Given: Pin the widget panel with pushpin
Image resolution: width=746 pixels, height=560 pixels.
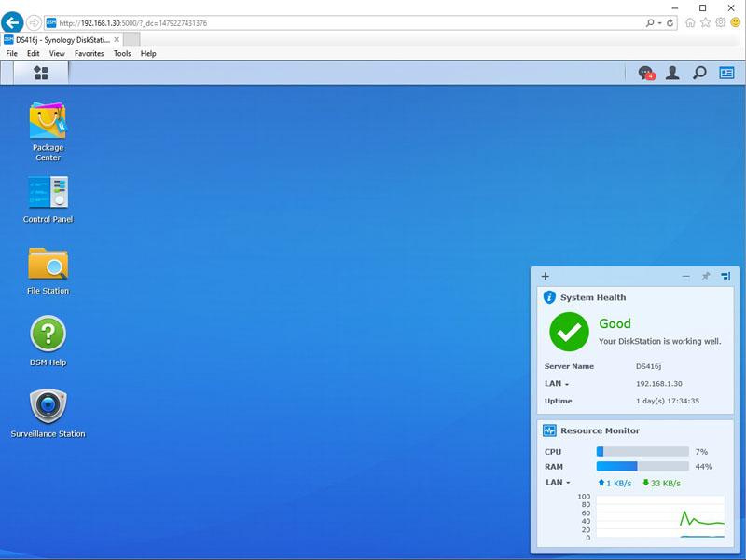Looking at the screenshot, I should point(706,277).
